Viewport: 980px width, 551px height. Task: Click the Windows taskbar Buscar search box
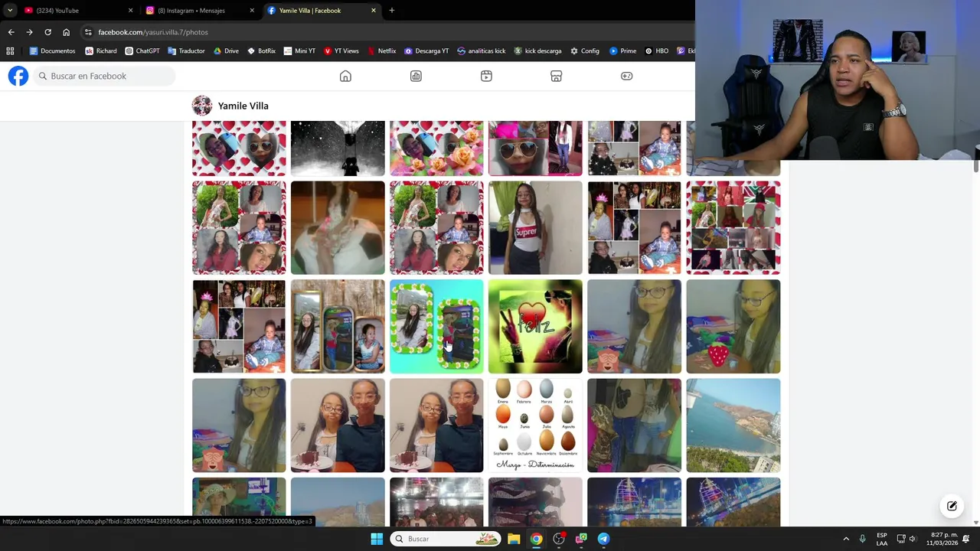tap(446, 539)
